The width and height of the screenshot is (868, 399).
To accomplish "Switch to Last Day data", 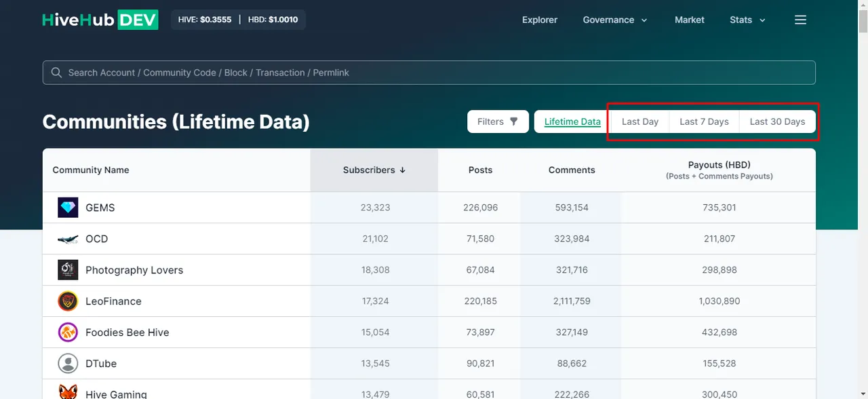I will 640,121.
